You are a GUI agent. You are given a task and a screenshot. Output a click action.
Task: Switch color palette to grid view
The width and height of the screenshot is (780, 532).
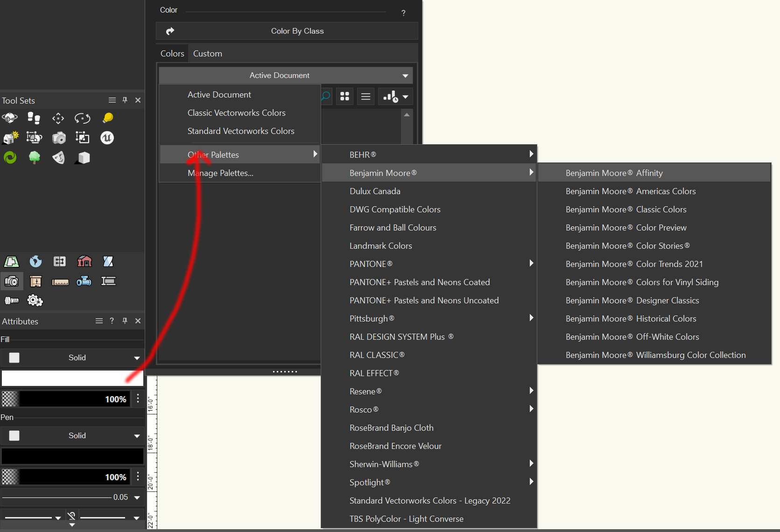pyautogui.click(x=345, y=97)
